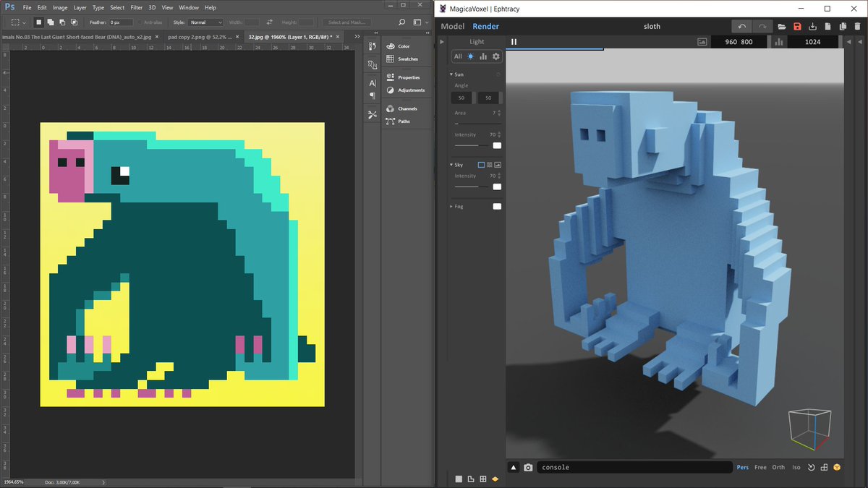Expand the Fog section
This screenshot has width=868, height=488.
click(x=451, y=207)
